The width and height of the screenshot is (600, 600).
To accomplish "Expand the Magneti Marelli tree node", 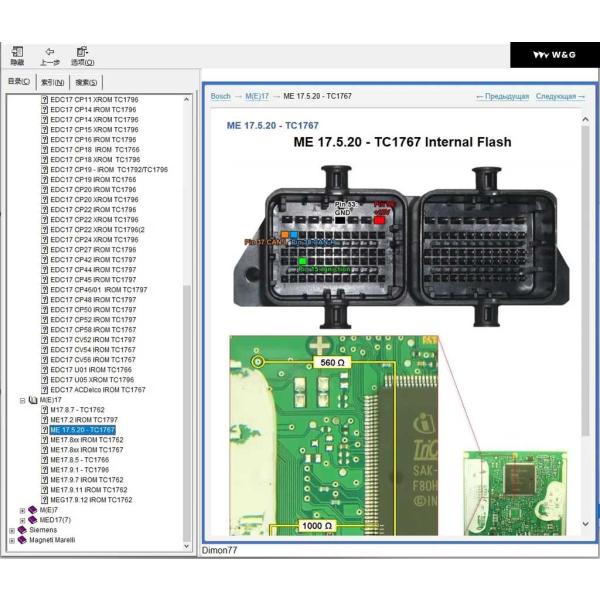I will (12, 541).
